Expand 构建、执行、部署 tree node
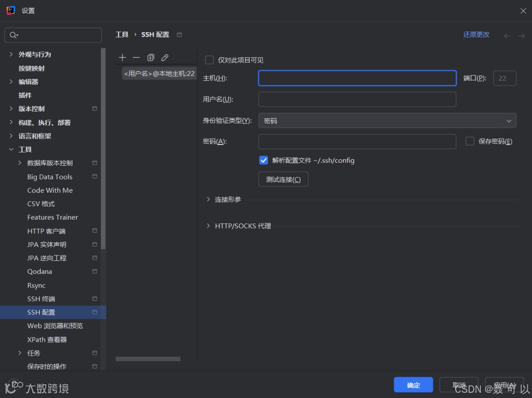The image size is (532, 398). 11,122
